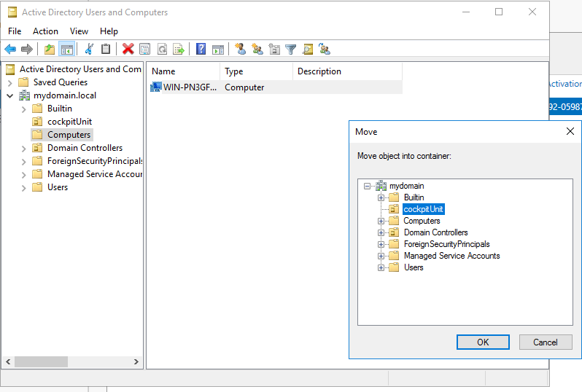Viewport: 582px width, 392px height.
Task: Open the File menu
Action: 15,31
